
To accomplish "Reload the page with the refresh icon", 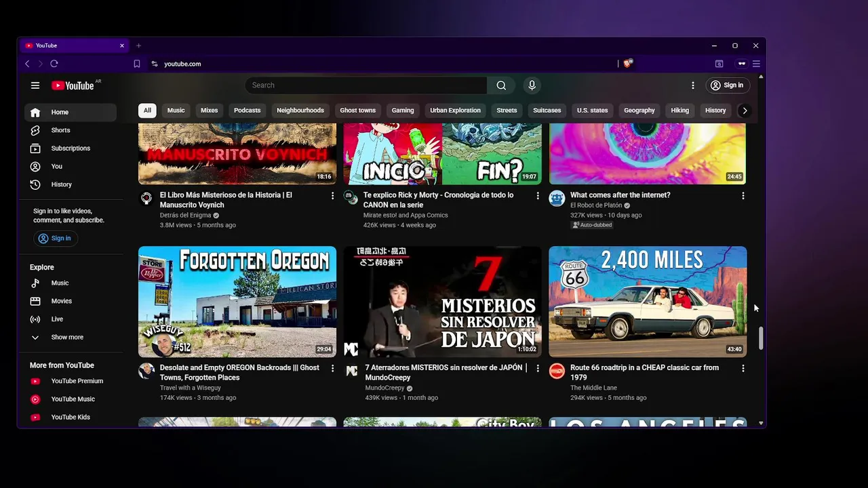I will click(54, 64).
